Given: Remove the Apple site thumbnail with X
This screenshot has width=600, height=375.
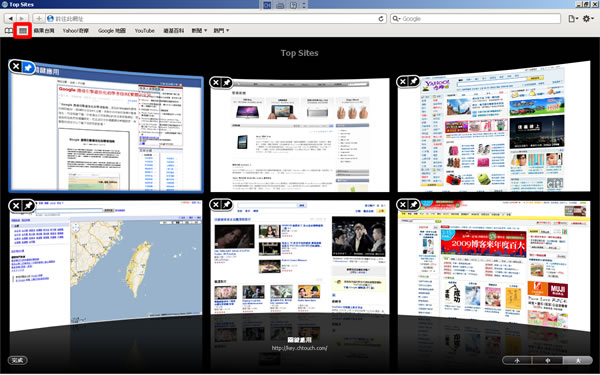Looking at the screenshot, I should 216,82.
